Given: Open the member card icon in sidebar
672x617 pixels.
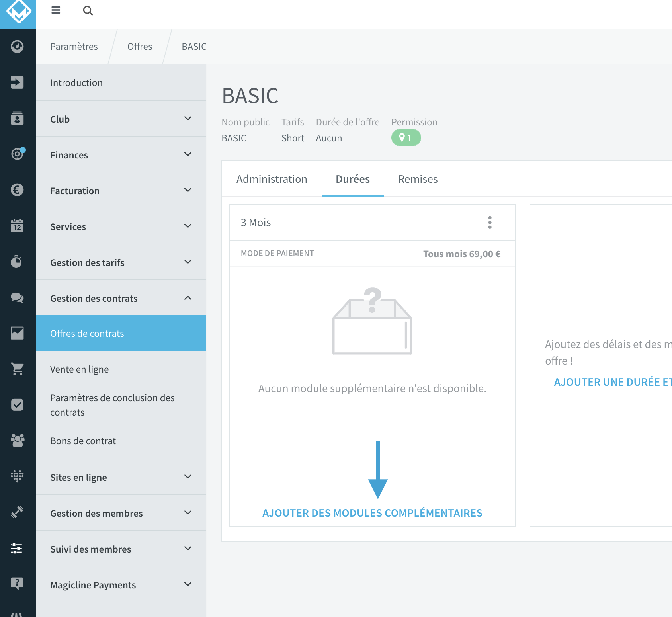Looking at the screenshot, I should (x=17, y=118).
